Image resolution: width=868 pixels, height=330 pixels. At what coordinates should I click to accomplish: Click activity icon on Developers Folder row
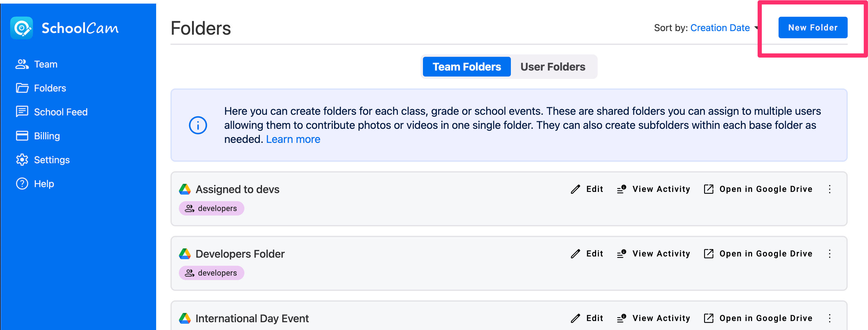click(x=621, y=254)
